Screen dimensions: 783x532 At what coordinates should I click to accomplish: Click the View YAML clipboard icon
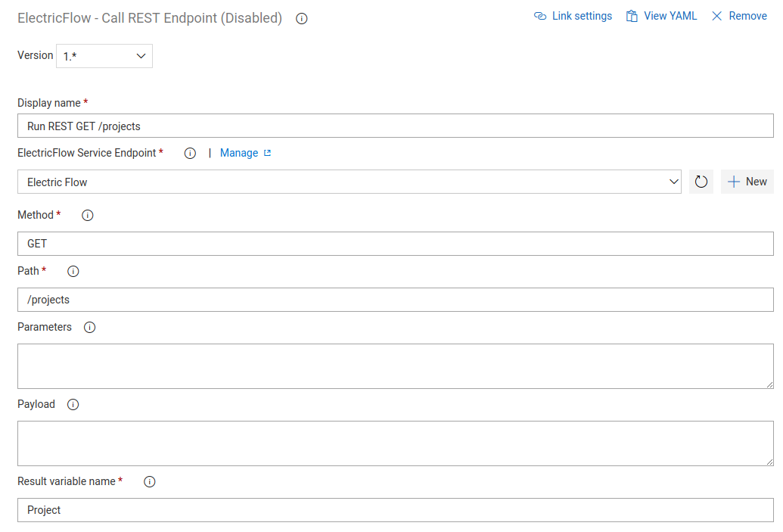pos(632,16)
